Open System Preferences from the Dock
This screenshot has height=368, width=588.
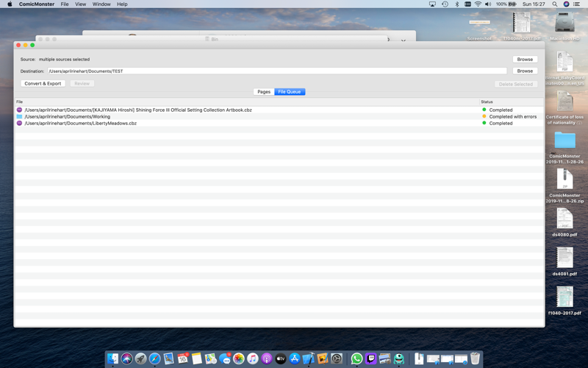click(x=337, y=358)
